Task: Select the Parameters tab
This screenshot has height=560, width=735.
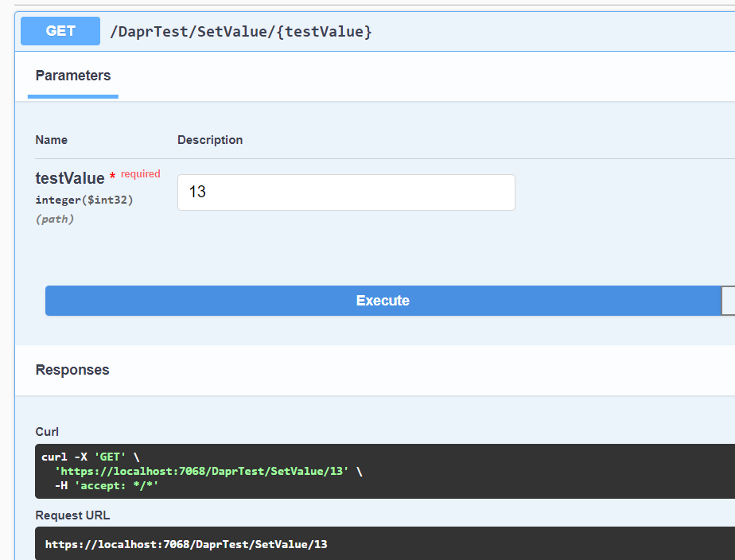Action: click(73, 76)
